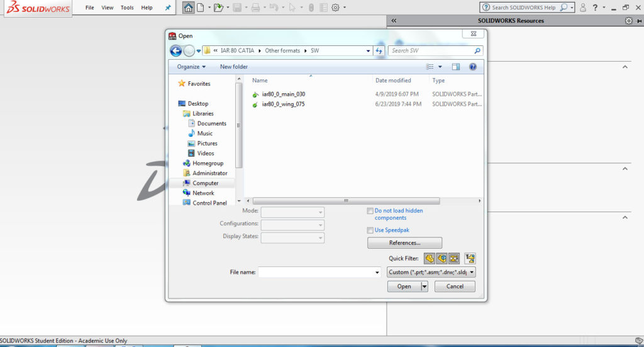644x347 pixels.
Task: Click the Search SOLIDWORKS Help field
Action: tap(524, 8)
